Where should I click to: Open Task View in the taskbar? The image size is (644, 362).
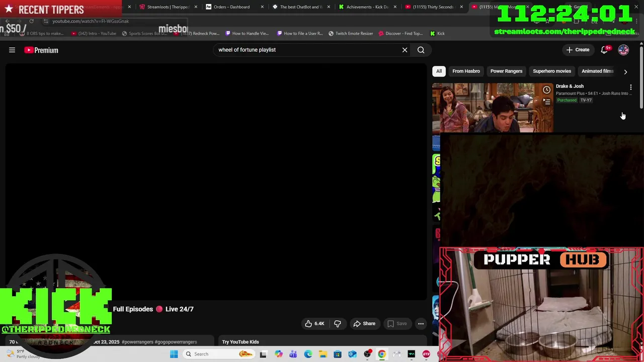pyautogui.click(x=263, y=354)
